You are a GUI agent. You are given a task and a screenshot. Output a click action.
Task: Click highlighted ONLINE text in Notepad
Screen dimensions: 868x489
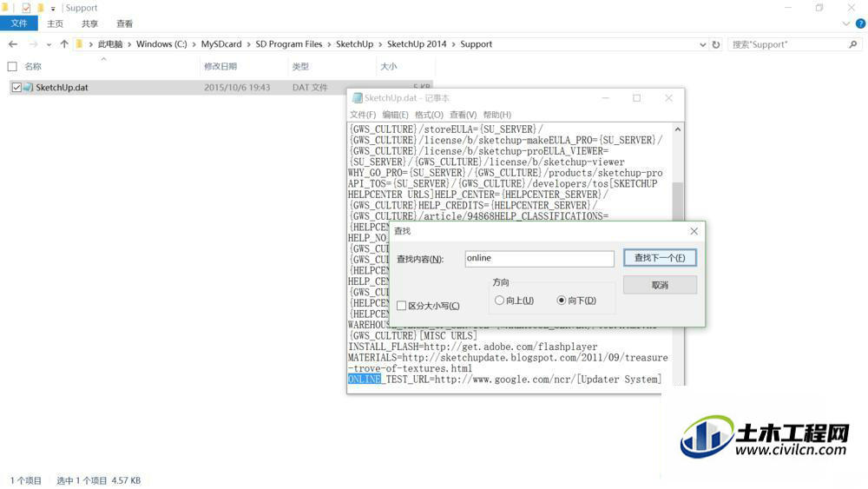coord(365,380)
